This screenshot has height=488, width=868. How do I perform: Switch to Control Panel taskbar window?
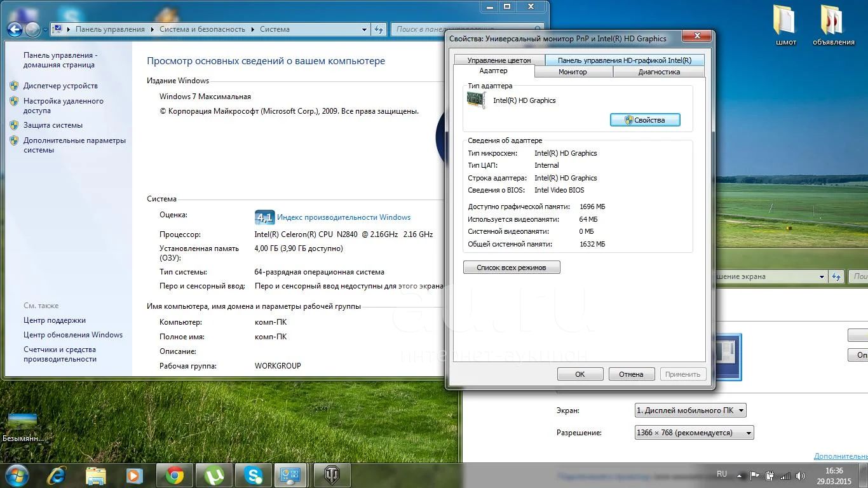pos(292,475)
